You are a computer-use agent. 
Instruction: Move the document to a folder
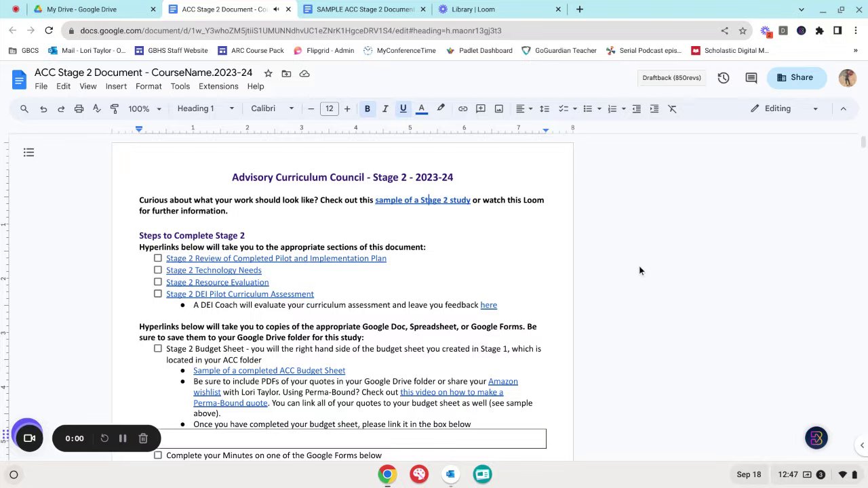click(286, 73)
